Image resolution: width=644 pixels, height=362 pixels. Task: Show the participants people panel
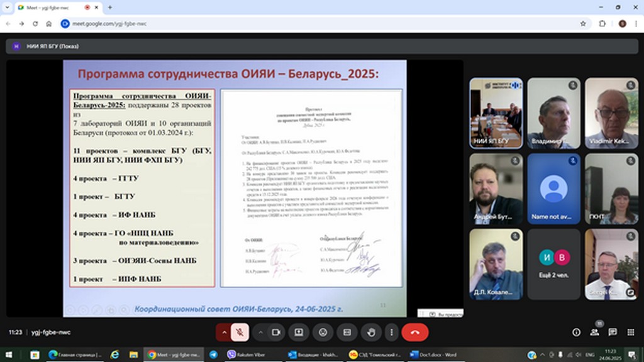click(594, 332)
